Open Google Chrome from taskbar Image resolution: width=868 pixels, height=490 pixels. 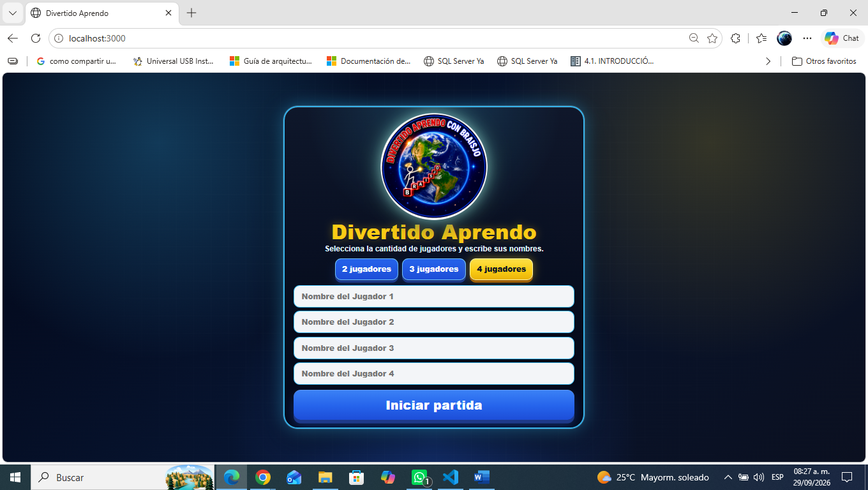(x=263, y=477)
